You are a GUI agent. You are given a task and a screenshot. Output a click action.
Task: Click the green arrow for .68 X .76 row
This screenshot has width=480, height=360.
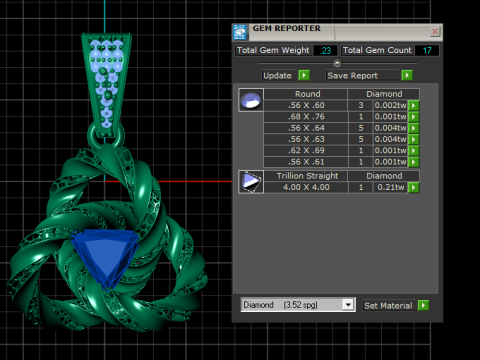point(413,117)
